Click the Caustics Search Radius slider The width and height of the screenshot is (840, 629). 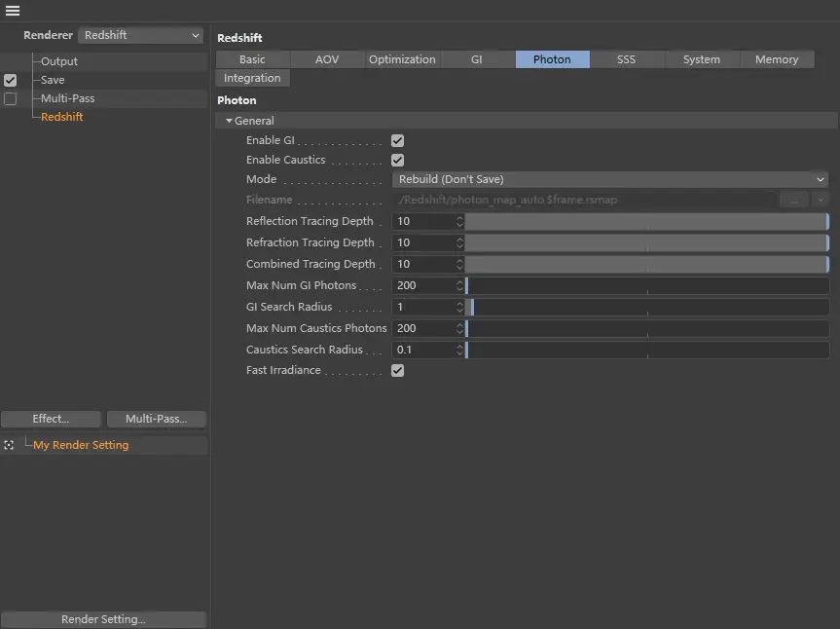coord(647,350)
